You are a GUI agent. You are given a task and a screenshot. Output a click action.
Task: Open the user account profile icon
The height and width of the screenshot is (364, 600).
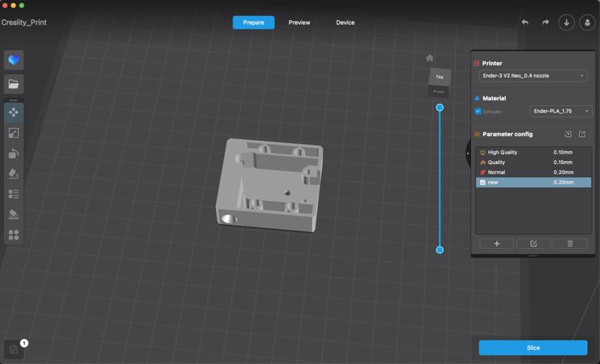click(x=586, y=22)
